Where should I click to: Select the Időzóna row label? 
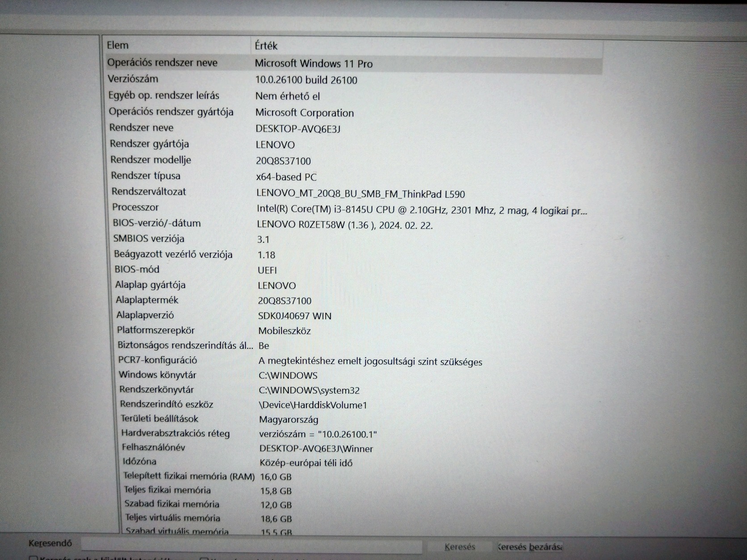click(140, 461)
